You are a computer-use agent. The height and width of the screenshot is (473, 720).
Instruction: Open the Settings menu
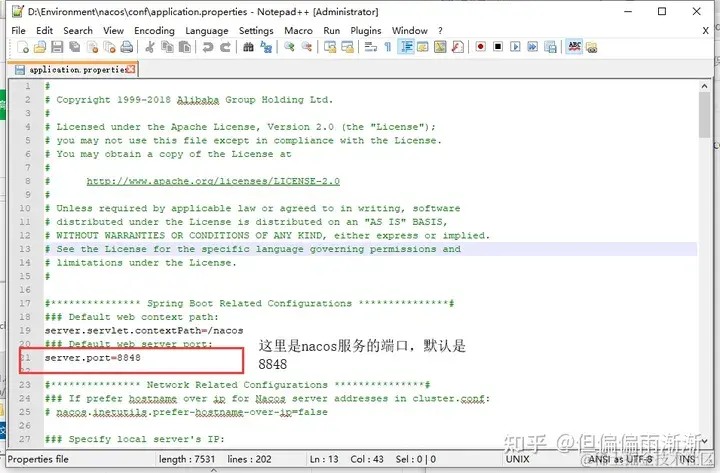(x=256, y=30)
